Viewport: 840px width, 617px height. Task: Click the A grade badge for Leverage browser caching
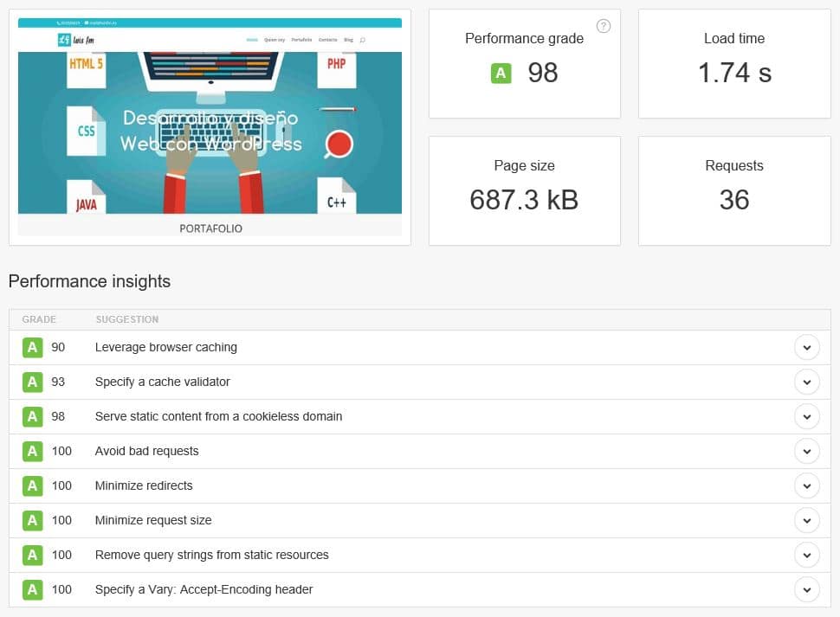tap(32, 348)
